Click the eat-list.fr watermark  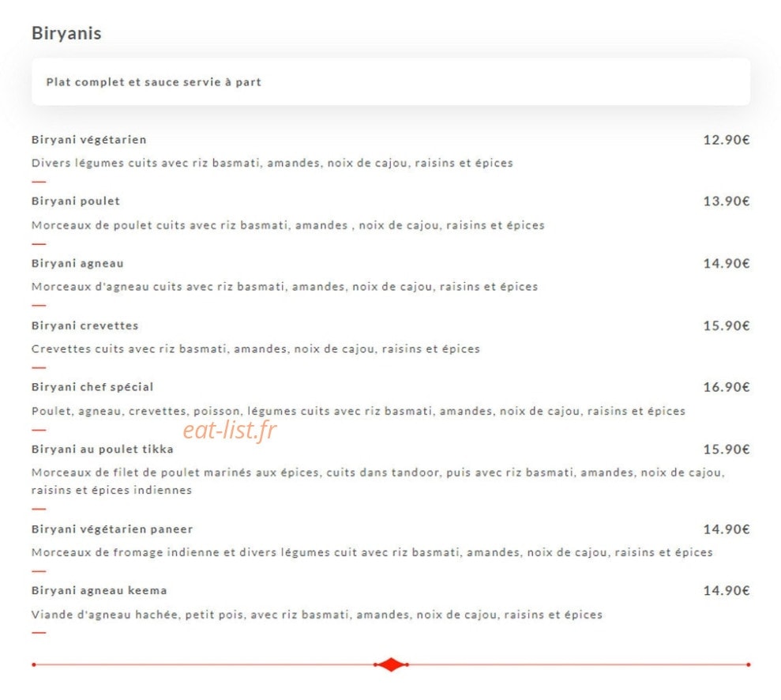229,430
